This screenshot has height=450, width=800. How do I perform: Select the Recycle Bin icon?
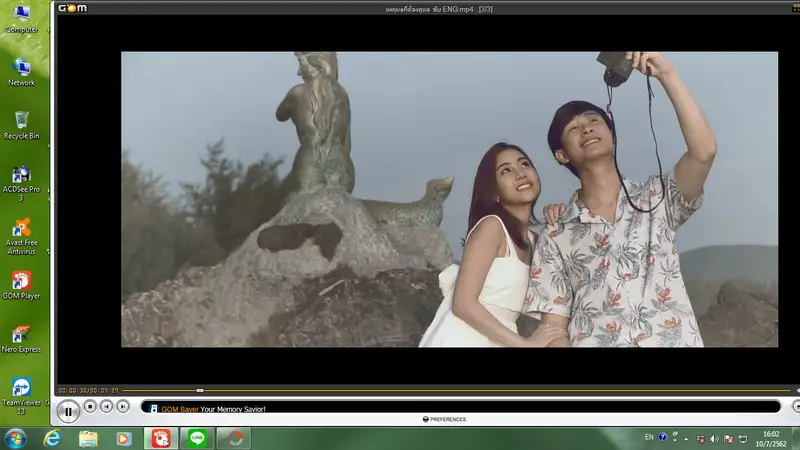coord(21,126)
